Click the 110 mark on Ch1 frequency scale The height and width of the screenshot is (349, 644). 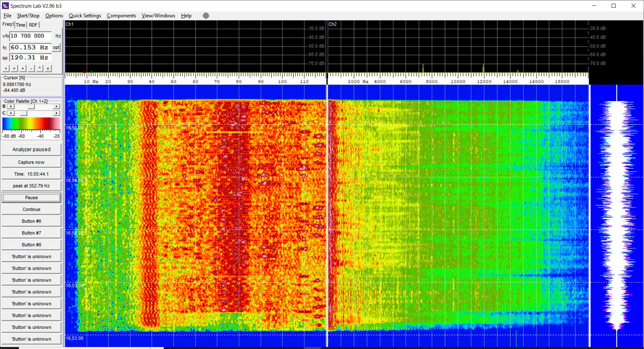point(304,82)
